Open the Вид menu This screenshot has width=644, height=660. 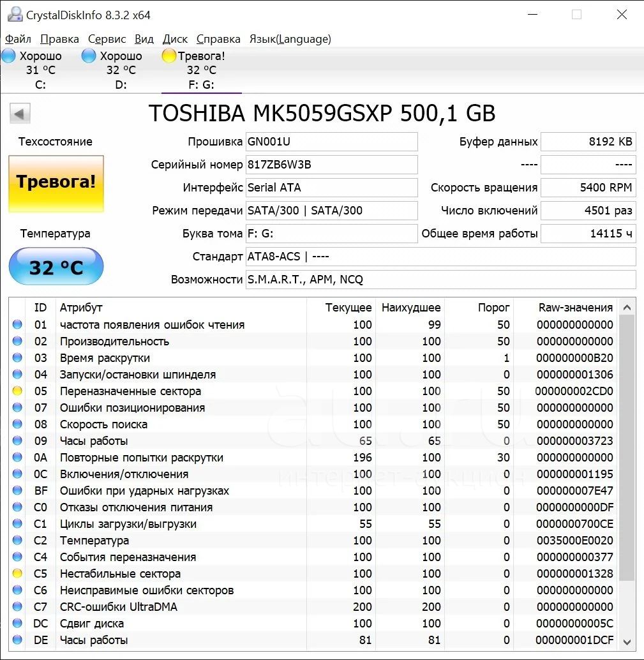pyautogui.click(x=144, y=39)
